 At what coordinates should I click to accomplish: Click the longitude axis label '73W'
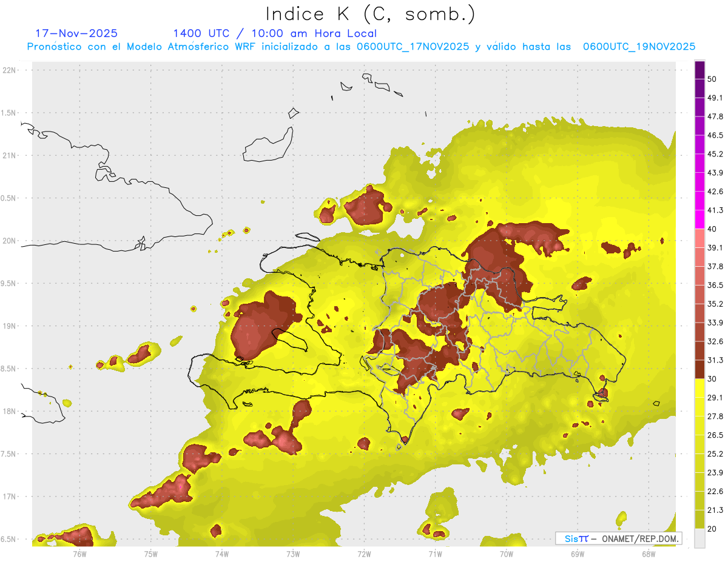[x=293, y=554]
